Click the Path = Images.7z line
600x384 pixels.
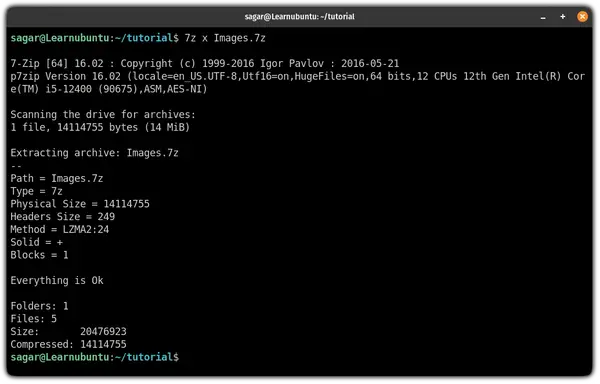pos(57,179)
